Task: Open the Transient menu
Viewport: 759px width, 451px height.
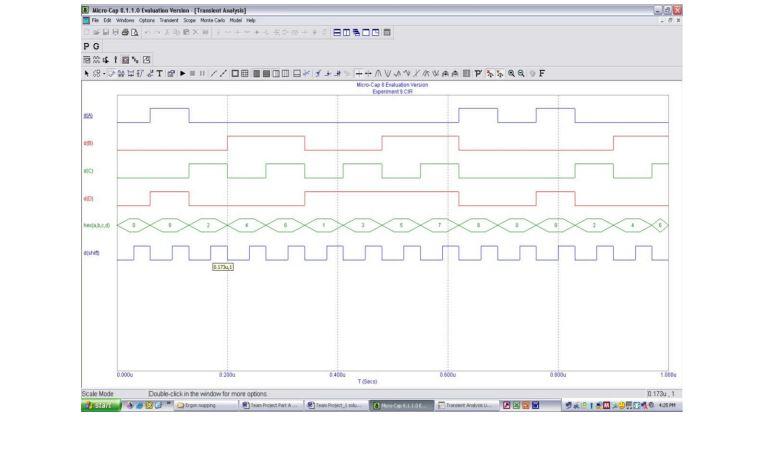Action: click(x=169, y=21)
